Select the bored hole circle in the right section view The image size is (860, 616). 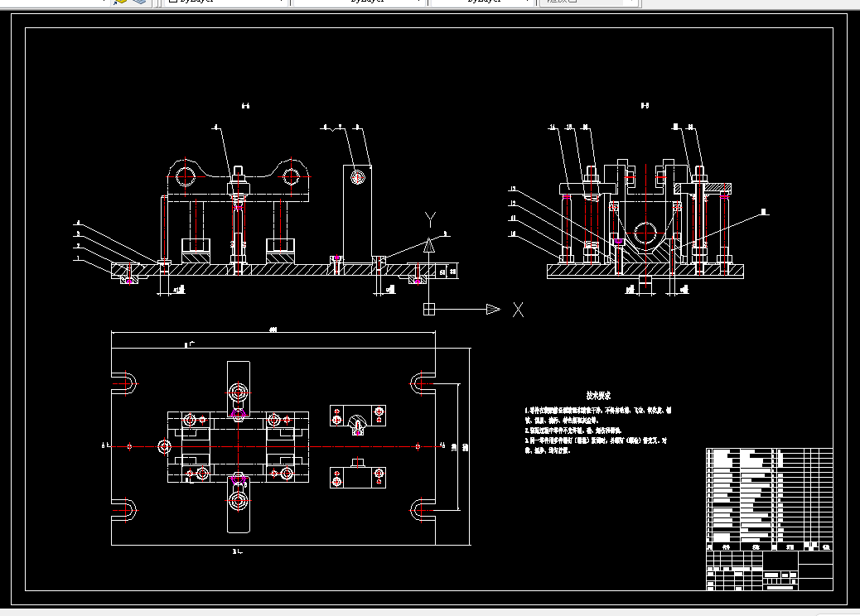(645, 232)
